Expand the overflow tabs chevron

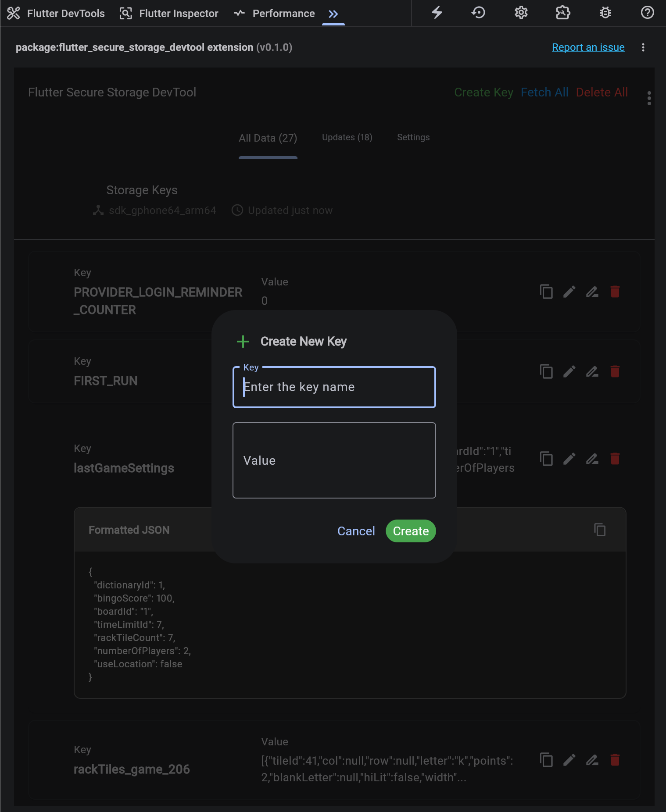(x=333, y=14)
